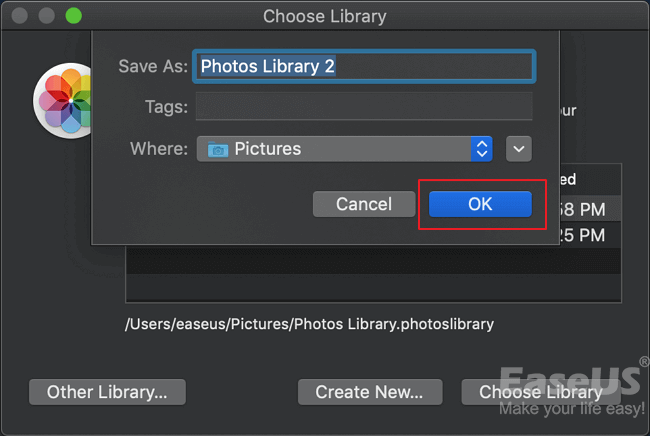Focus the Tags input field

click(364, 106)
